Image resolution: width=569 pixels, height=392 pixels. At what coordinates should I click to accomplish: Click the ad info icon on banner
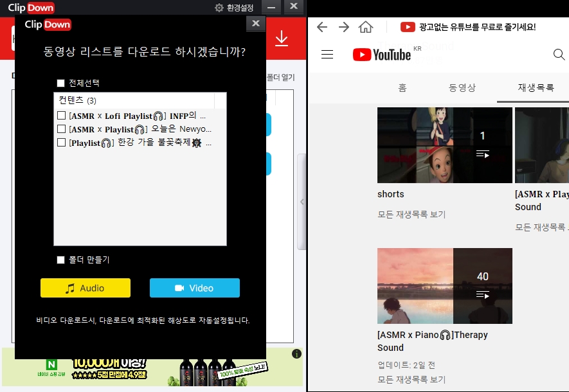tap(296, 354)
